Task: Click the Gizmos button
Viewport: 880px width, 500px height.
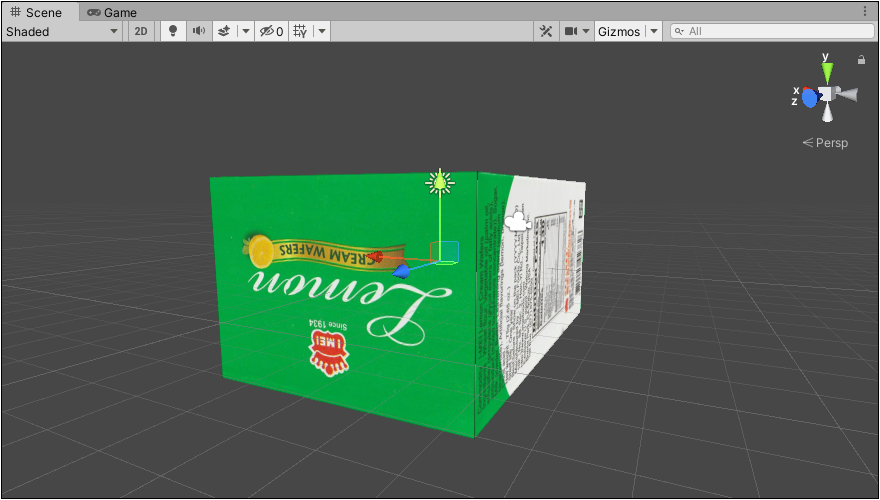Action: tap(619, 31)
